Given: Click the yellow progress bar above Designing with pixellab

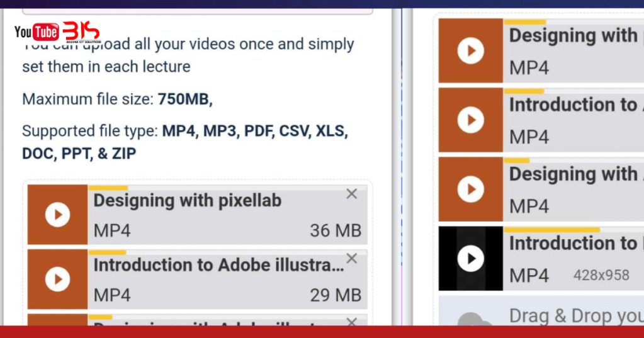Looking at the screenshot, I should [x=108, y=188].
